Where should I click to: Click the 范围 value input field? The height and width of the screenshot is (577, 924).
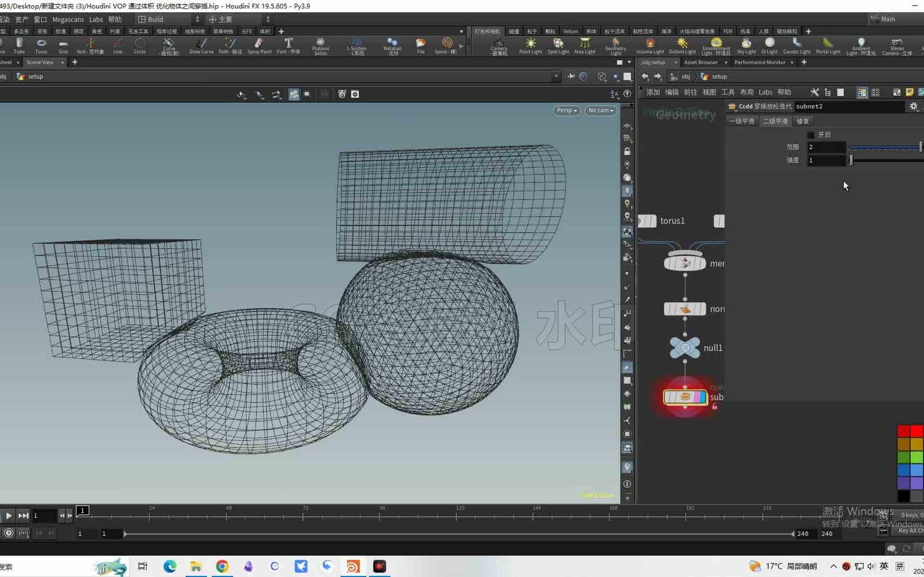pos(826,147)
